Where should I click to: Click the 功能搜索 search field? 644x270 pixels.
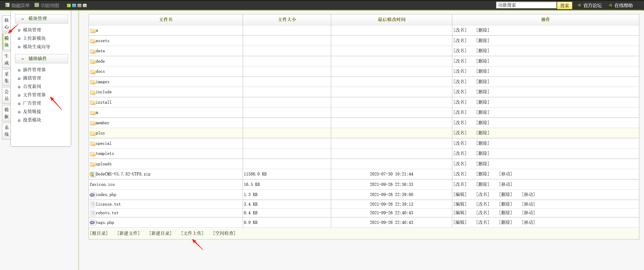click(526, 5)
